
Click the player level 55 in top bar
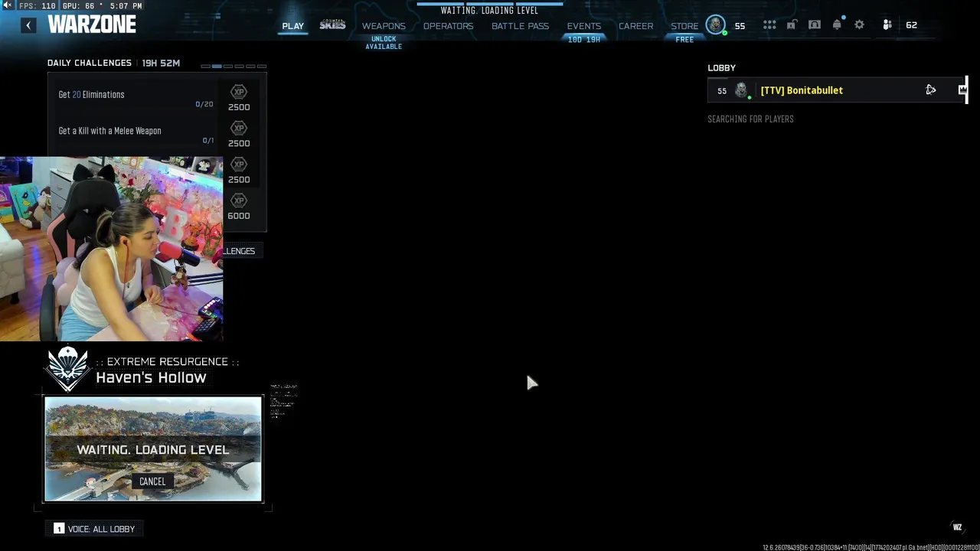click(x=740, y=25)
